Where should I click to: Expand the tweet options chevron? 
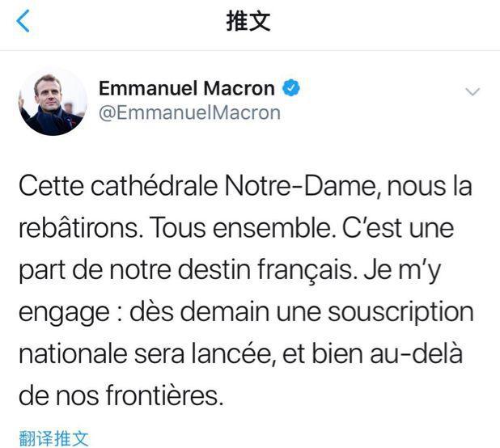click(472, 92)
